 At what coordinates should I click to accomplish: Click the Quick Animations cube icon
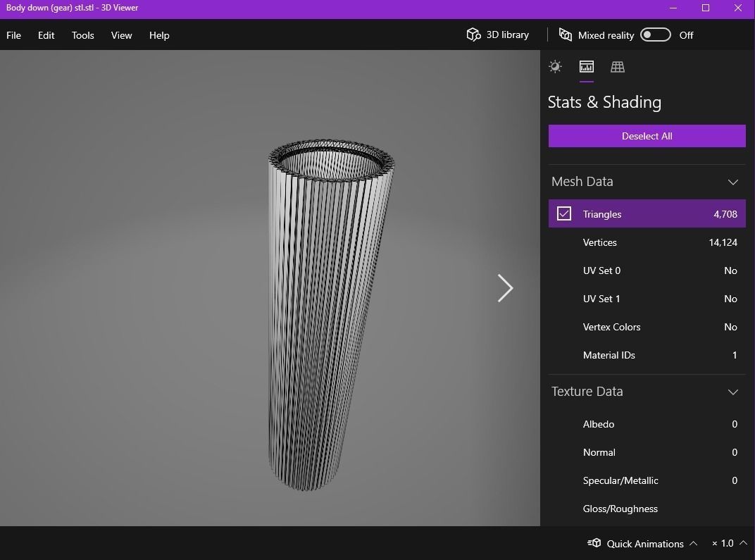click(594, 543)
